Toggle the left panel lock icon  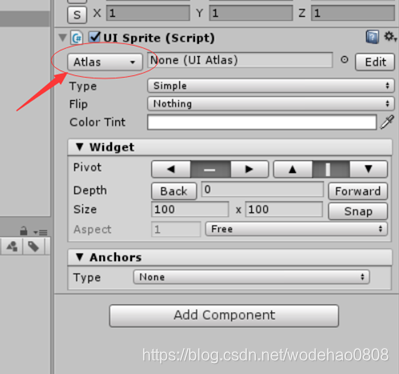23,231
